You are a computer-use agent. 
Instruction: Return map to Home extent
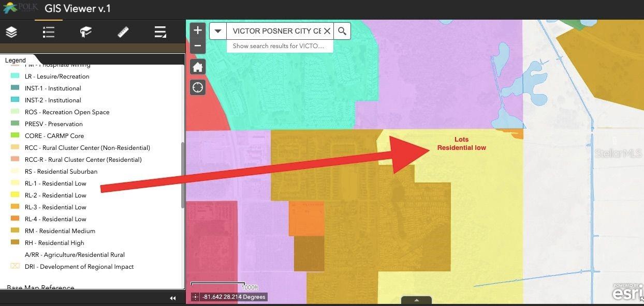click(197, 67)
